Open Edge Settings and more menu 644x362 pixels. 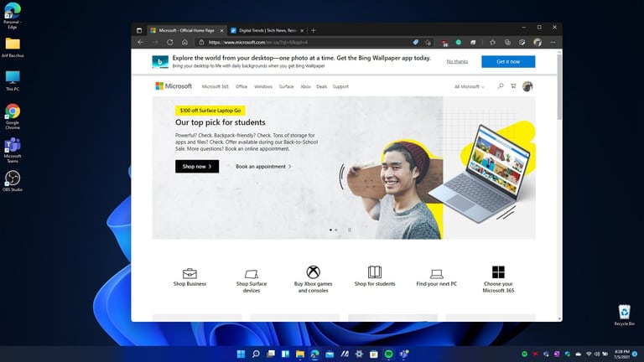(553, 42)
